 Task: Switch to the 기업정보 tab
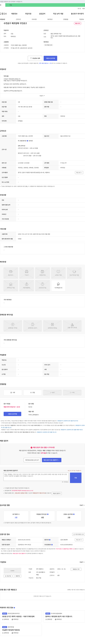tap(82, 19)
